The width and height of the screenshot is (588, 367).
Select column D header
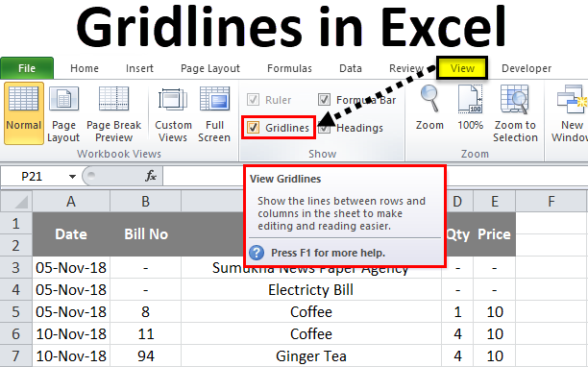point(457,202)
